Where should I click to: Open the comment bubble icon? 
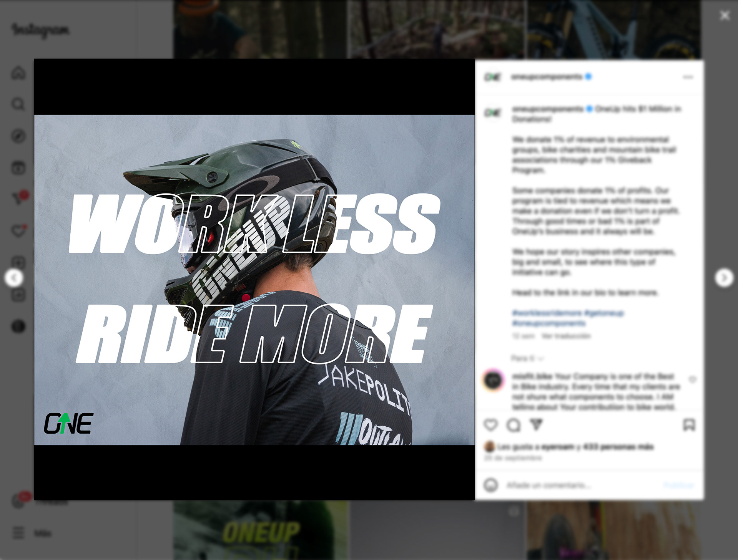point(514,425)
